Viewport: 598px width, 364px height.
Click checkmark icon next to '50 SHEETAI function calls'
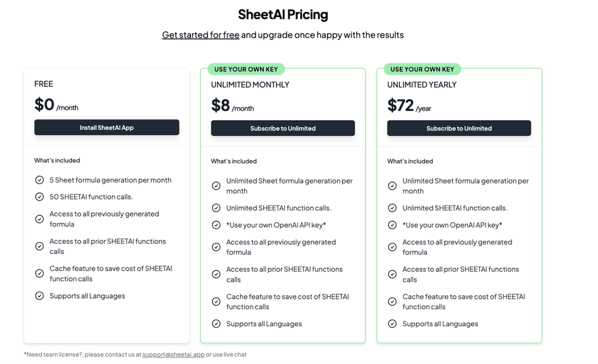pyautogui.click(x=40, y=197)
